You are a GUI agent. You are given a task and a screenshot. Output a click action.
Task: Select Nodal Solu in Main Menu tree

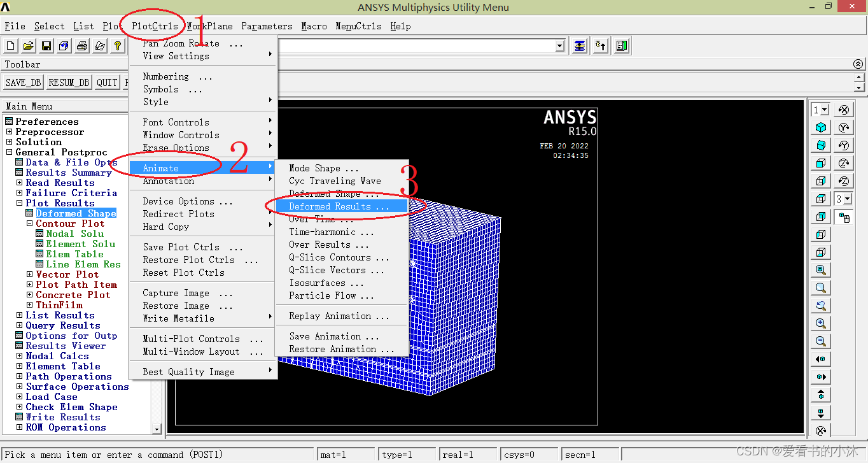[x=74, y=234]
